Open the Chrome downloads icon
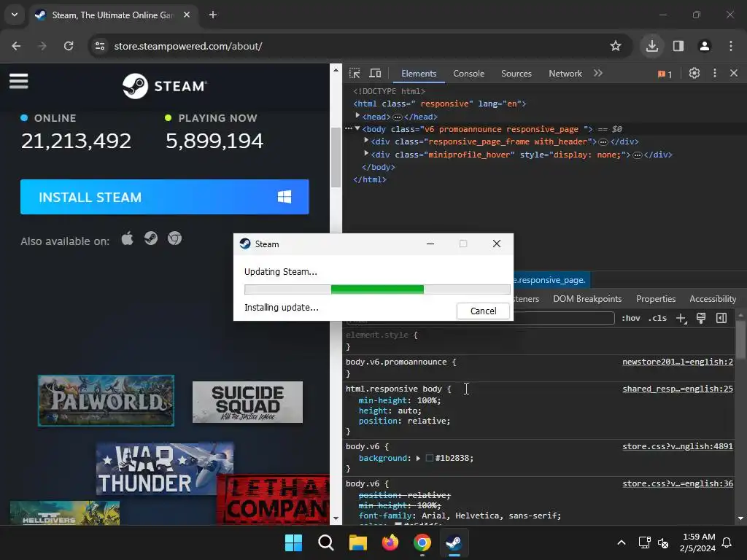This screenshot has width=747, height=560. (x=652, y=46)
